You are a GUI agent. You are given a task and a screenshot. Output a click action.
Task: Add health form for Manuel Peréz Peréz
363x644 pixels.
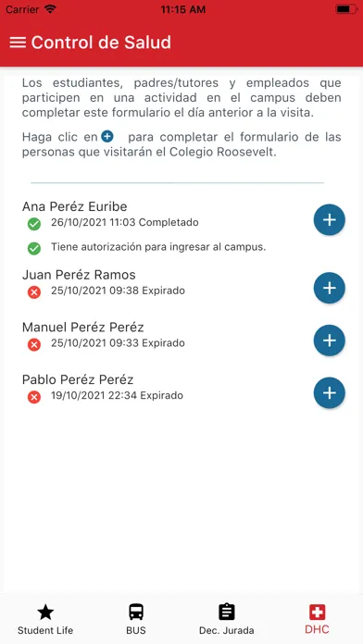pyautogui.click(x=330, y=341)
